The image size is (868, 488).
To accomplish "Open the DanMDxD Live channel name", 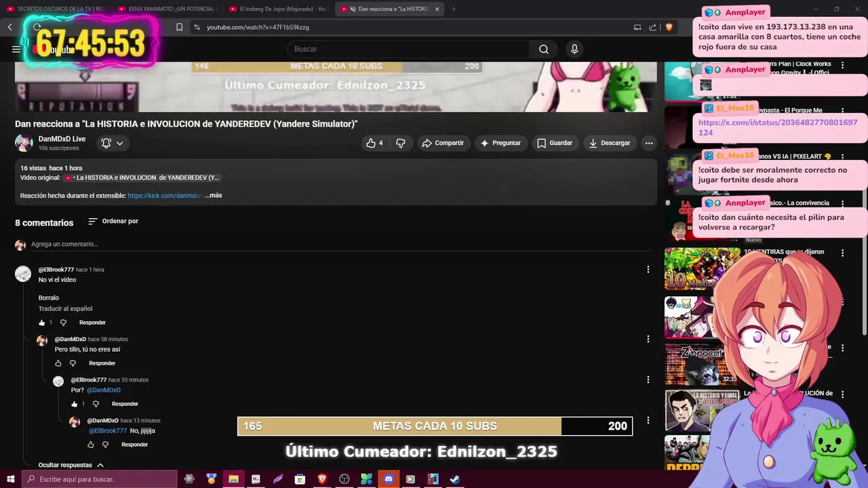I will 62,139.
